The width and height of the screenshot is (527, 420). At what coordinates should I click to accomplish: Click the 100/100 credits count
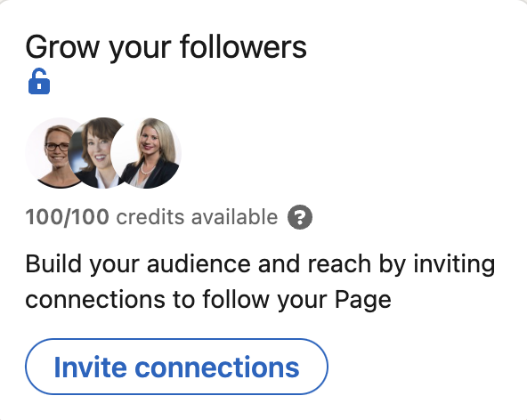(x=68, y=217)
